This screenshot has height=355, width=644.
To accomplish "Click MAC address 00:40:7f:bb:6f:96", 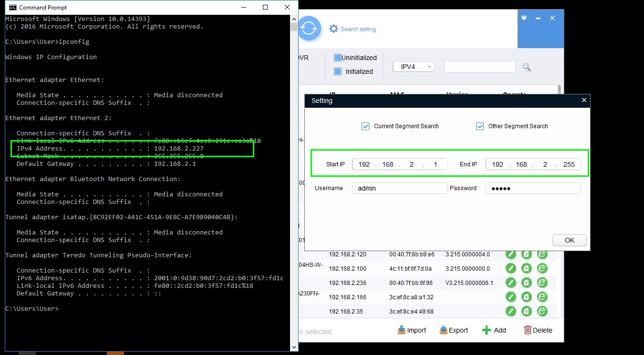I will [411, 283].
